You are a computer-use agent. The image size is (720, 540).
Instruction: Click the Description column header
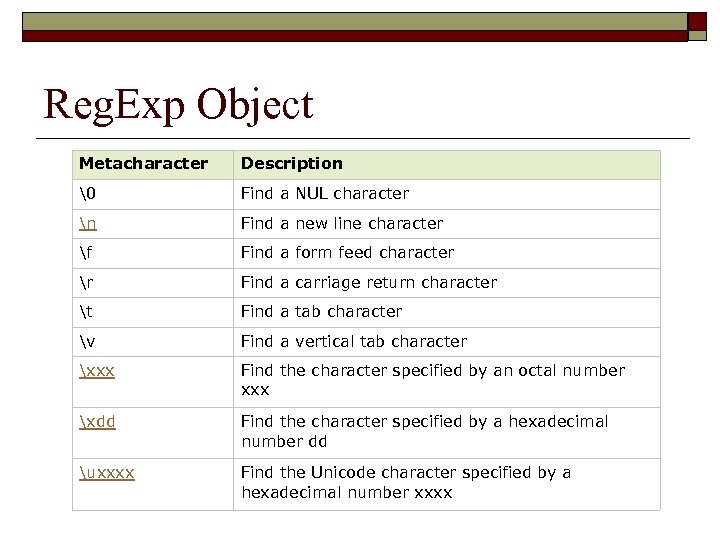(292, 163)
